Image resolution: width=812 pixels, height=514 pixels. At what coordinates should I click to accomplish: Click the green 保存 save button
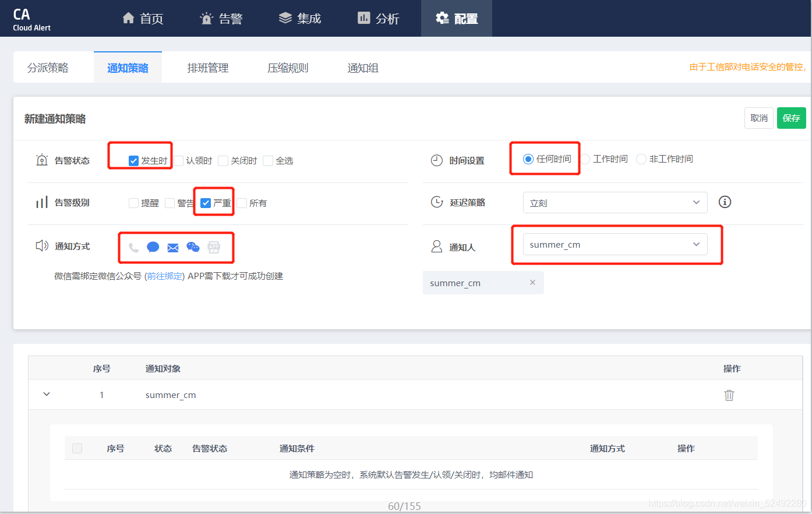pyautogui.click(x=792, y=118)
